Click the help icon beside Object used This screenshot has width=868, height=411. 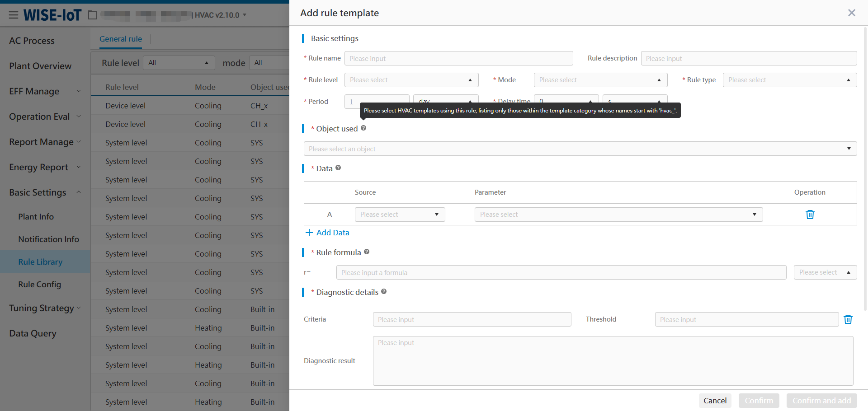tap(363, 128)
